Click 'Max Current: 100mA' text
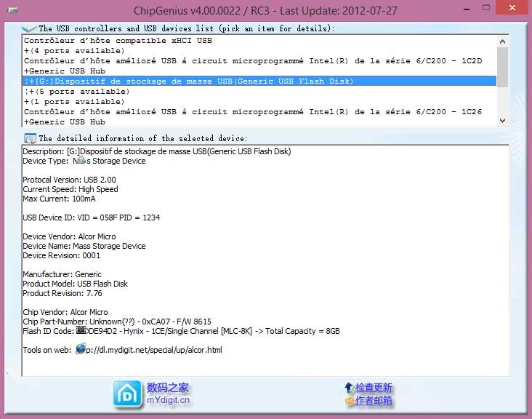This screenshot has height=419, width=532. (x=59, y=199)
